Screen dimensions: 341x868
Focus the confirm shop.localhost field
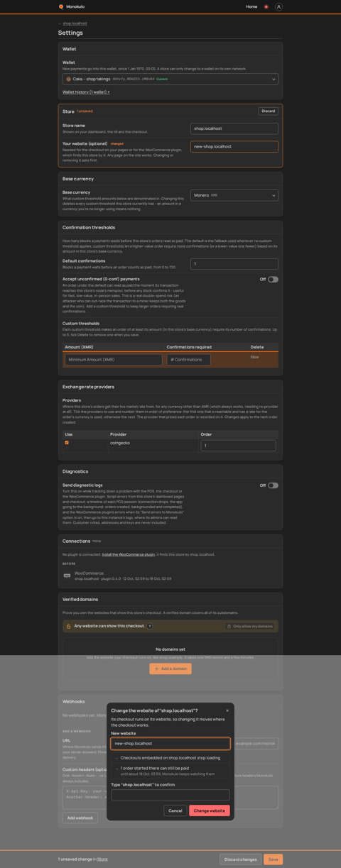[x=170, y=796]
